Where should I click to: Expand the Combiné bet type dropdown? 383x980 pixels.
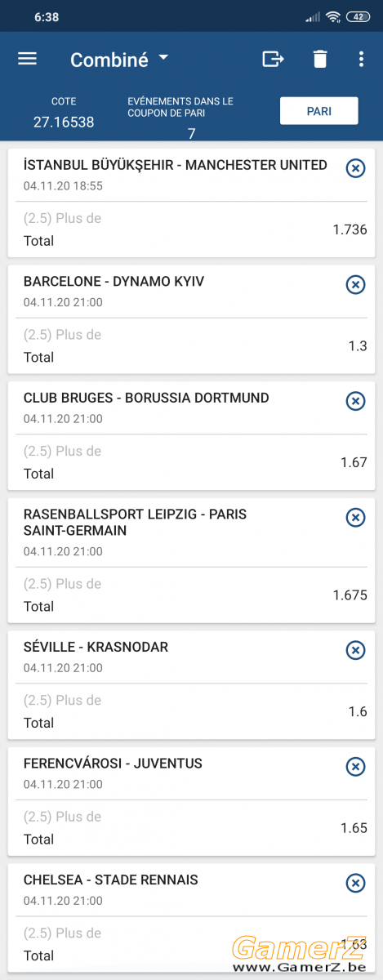pyautogui.click(x=163, y=58)
